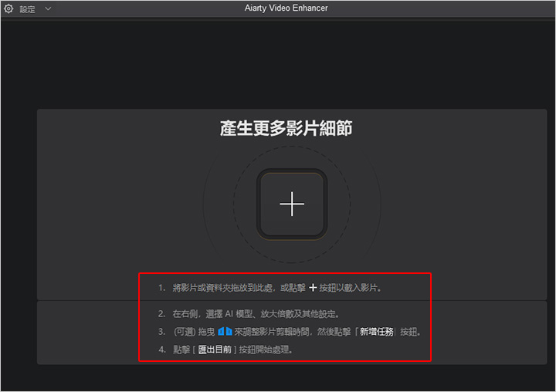
Task: Open the 設定 menu label
Action: tap(27, 9)
